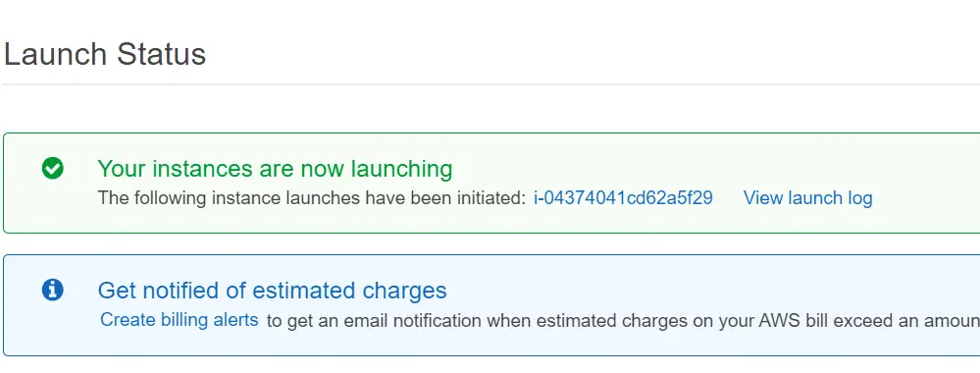Click the blue information circle icon
Screen dimensions: 980x373
[x=53, y=290]
